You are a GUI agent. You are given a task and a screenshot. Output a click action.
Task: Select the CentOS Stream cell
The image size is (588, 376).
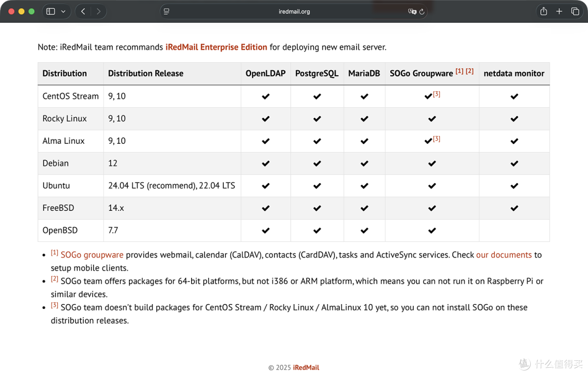(70, 96)
